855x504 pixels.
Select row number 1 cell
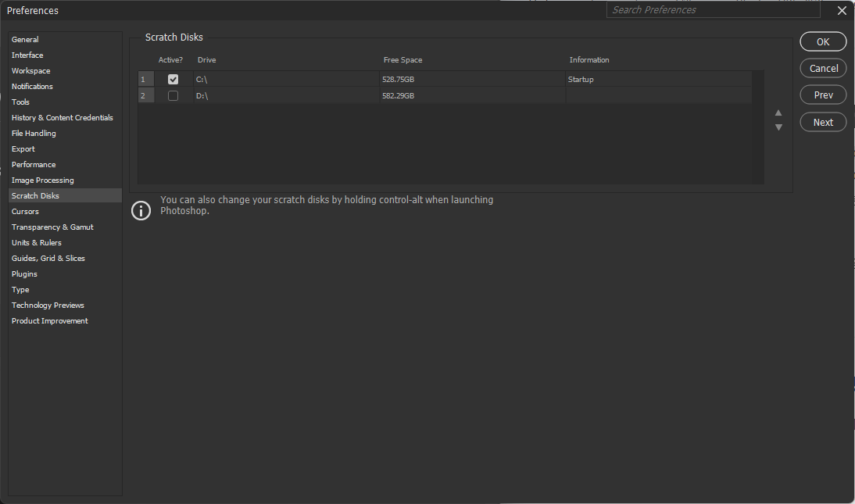click(x=146, y=80)
